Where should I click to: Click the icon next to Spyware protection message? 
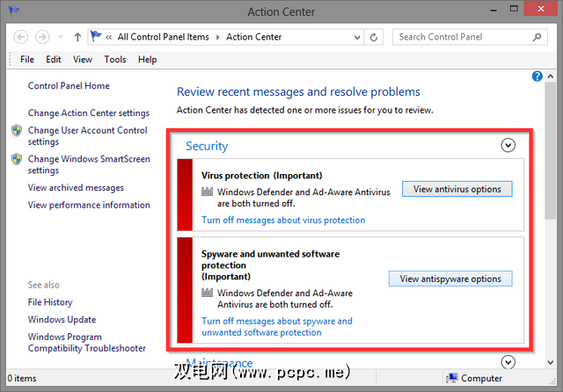tap(207, 293)
